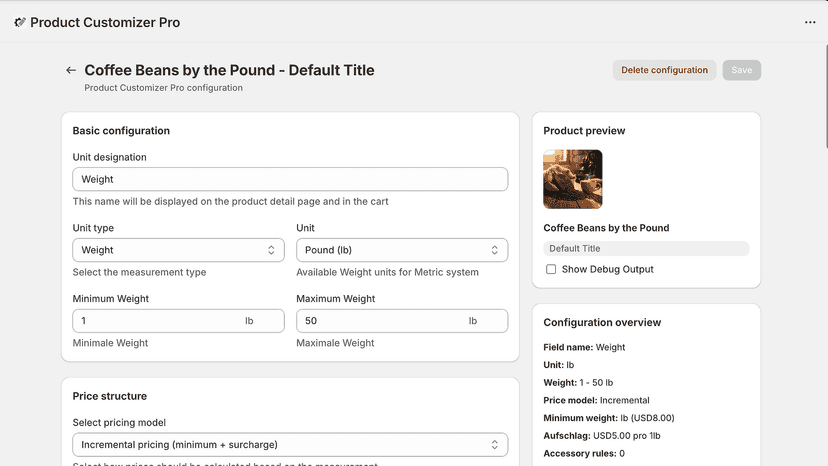828x466 pixels.
Task: Open the three-dot more options menu
Action: (x=810, y=22)
